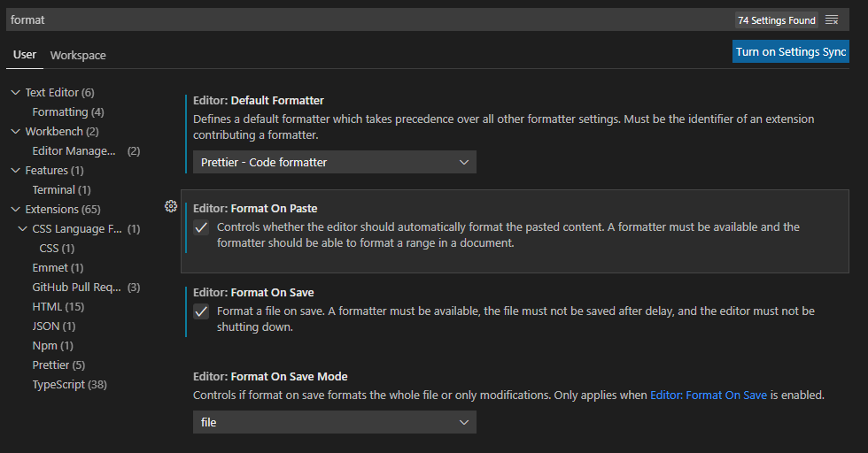Click the gear icon beside Format On Paste
Image resolution: width=868 pixels, height=453 pixels.
tap(171, 206)
